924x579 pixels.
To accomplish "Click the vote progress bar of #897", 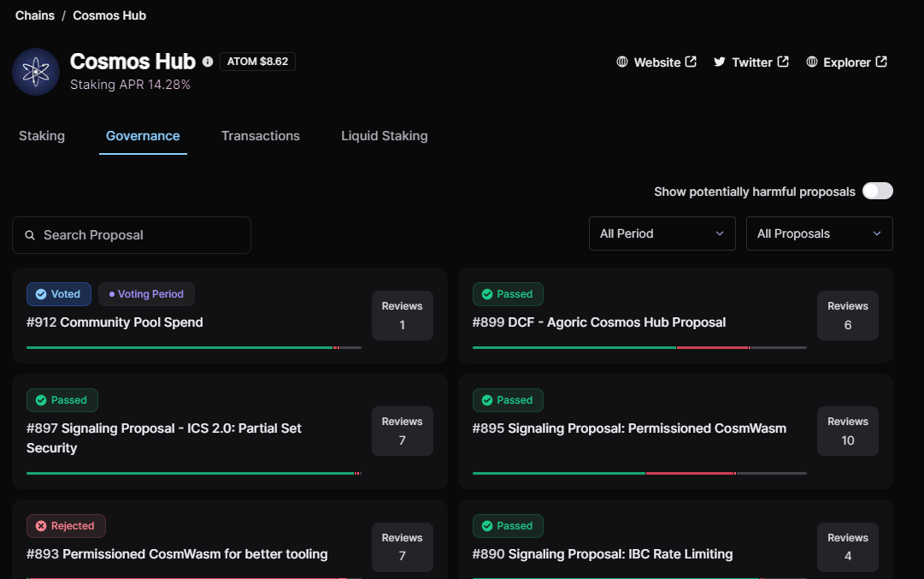I will [x=194, y=474].
